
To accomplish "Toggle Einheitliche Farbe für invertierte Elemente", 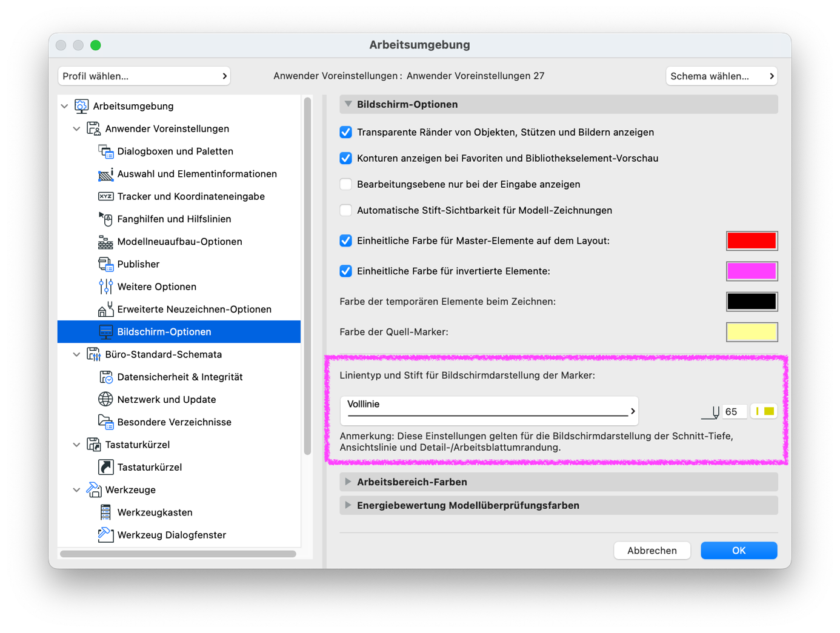I will pos(345,271).
